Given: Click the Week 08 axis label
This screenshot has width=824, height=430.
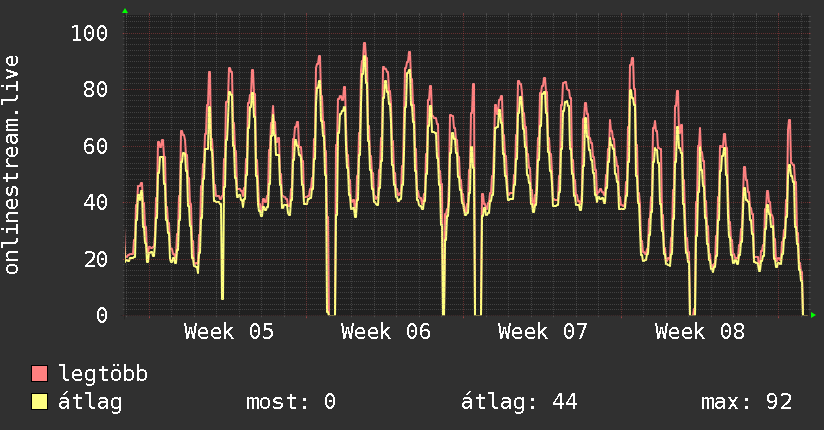Looking at the screenshot, I should (699, 332).
